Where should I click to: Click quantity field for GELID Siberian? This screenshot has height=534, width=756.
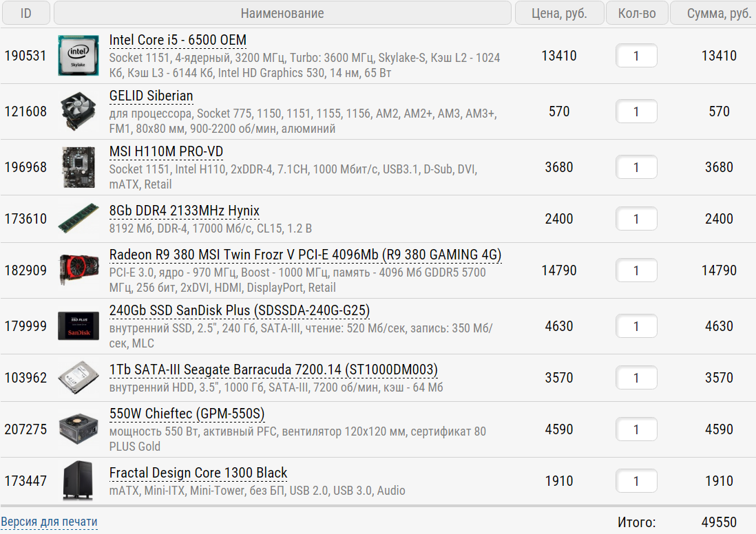(x=636, y=111)
